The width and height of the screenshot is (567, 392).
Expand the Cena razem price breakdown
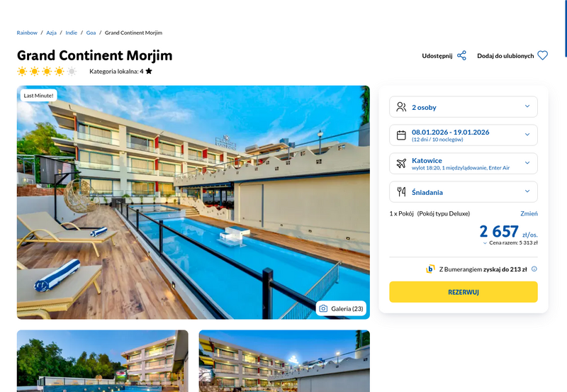click(x=510, y=243)
